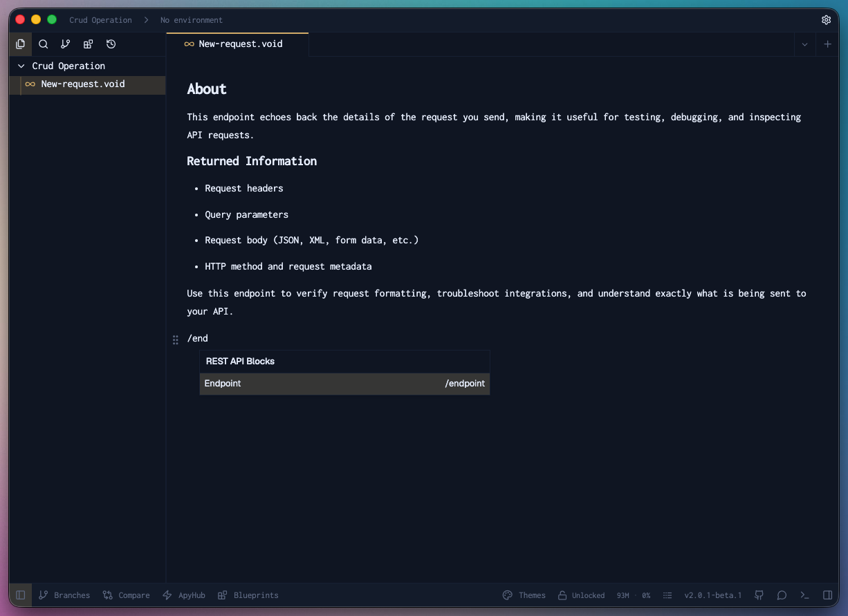Switch to the New-request.void tab
848x616 pixels.
[237, 44]
